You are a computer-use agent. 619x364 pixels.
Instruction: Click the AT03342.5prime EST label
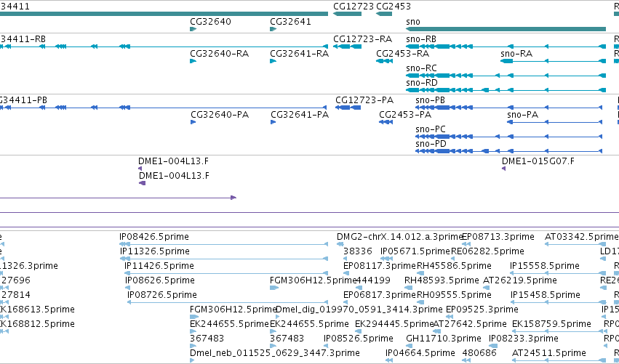click(x=581, y=237)
